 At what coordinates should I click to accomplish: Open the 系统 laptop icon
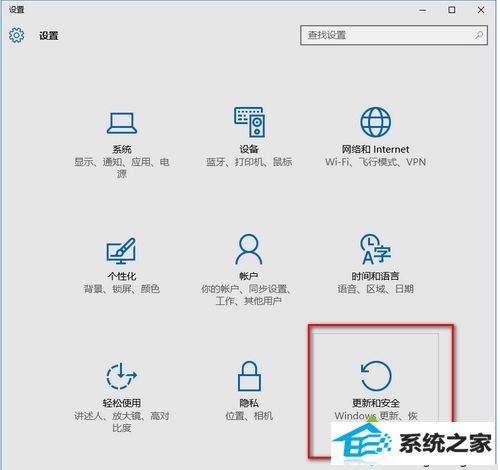[x=122, y=123]
